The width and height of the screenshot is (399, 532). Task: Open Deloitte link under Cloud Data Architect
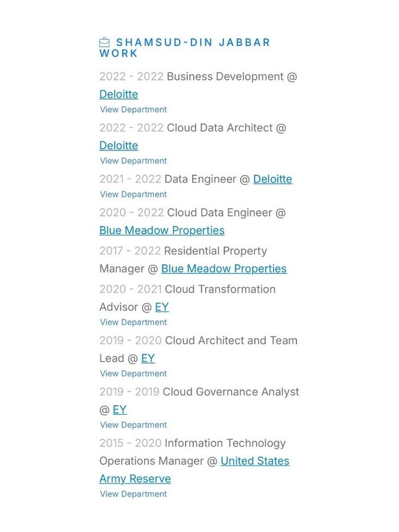coord(119,145)
